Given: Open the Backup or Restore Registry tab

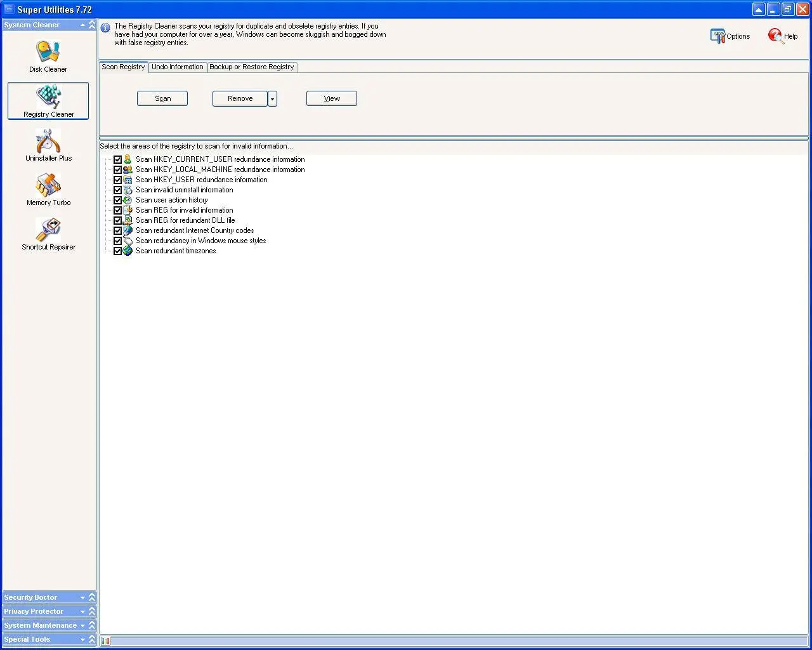Looking at the screenshot, I should (252, 67).
